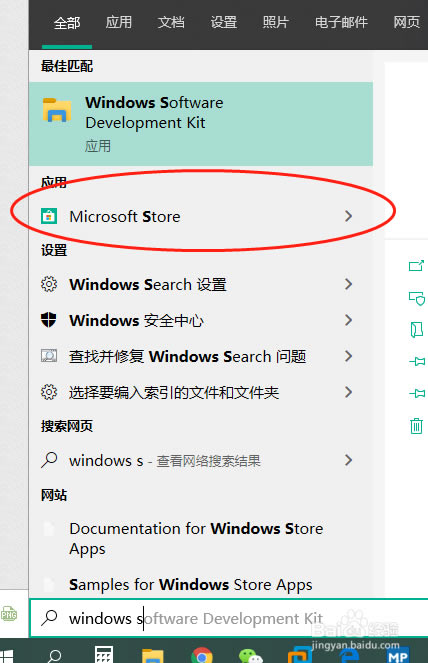Open the taskbar Search button

click(54, 655)
